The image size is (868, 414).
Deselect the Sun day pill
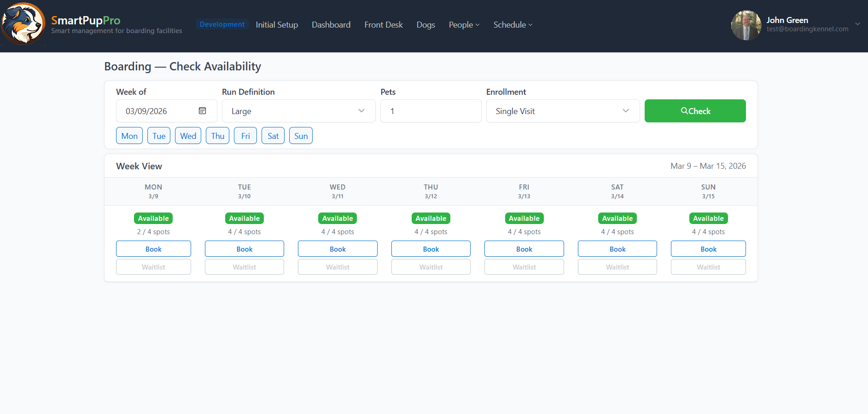point(301,135)
